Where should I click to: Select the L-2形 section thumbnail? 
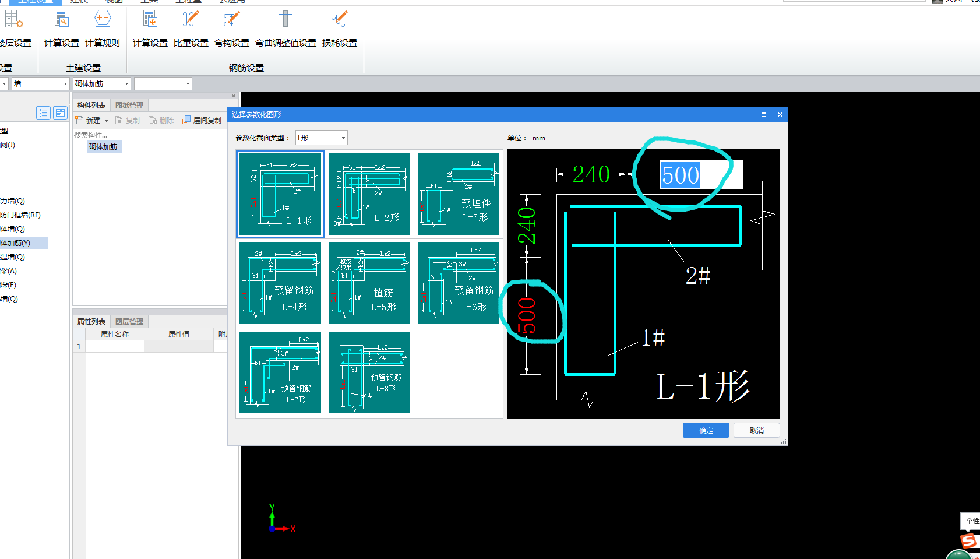click(369, 194)
